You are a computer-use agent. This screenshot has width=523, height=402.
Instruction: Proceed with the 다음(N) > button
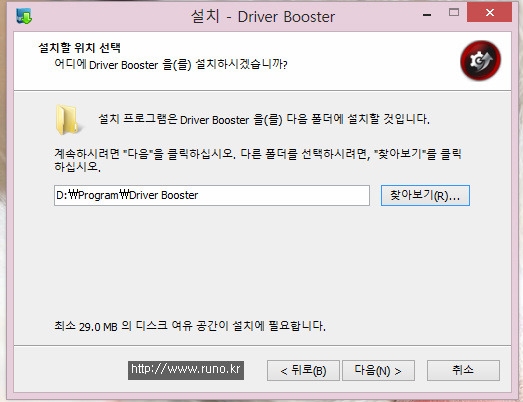tap(378, 370)
